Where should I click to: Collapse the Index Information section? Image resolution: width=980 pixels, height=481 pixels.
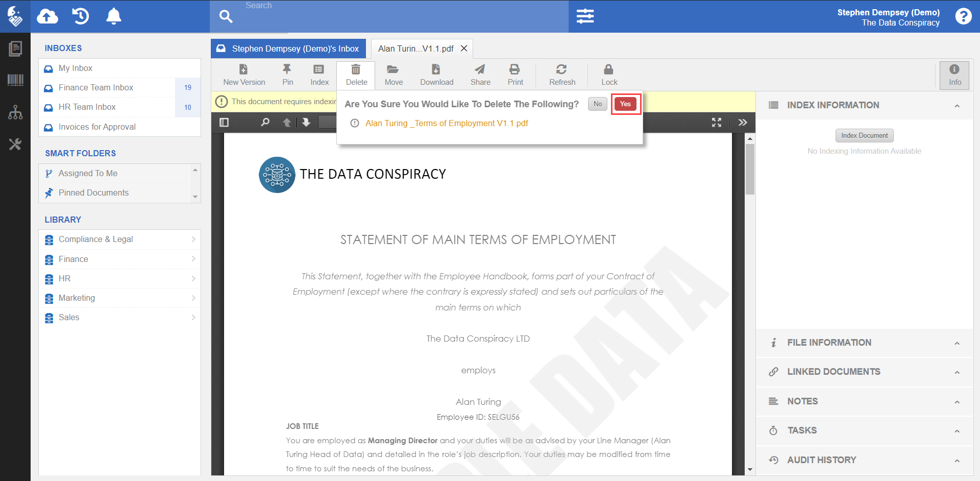click(x=957, y=106)
